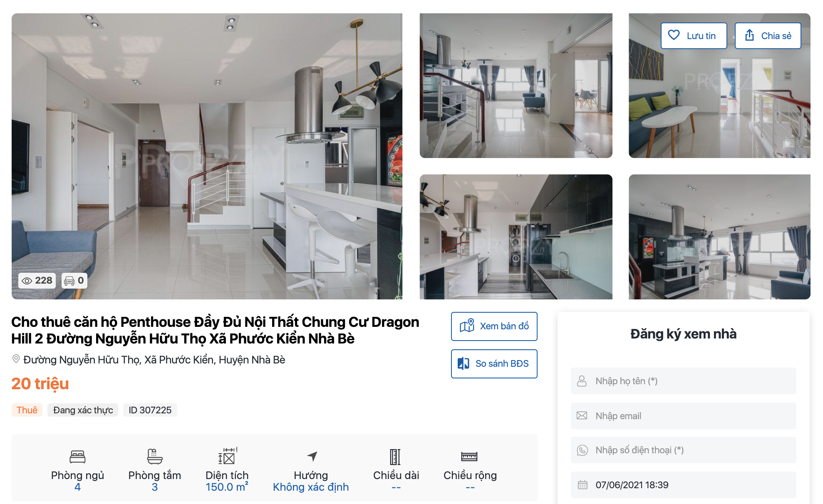
Task: Click the So sánh BĐS button
Action: click(x=494, y=364)
